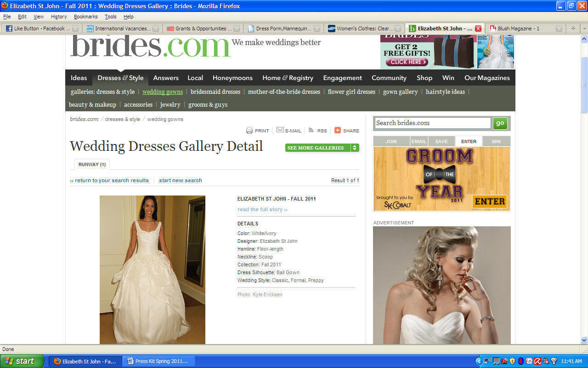This screenshot has width=588, height=368.
Task: Click the printer icon next to PRINT
Action: (x=249, y=131)
